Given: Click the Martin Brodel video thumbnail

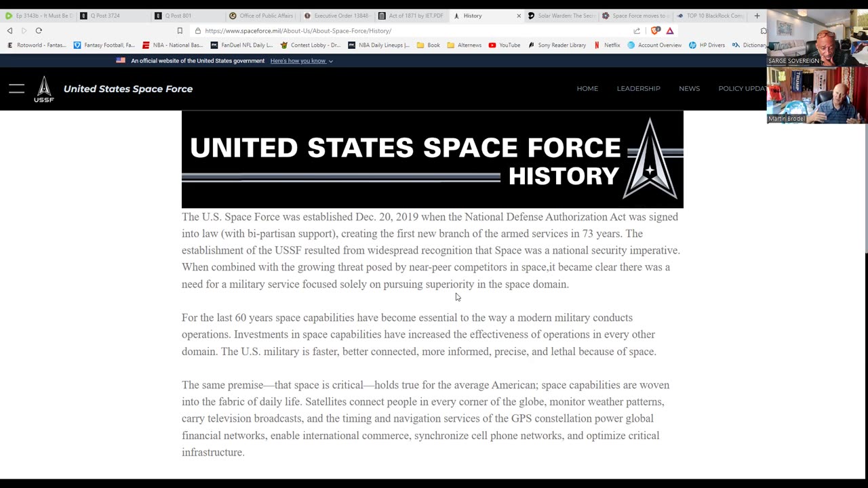Looking at the screenshot, I should point(817,95).
